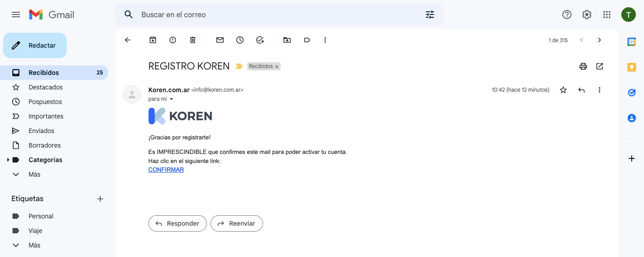Viewport: 644px width, 257px height.
Task: Open Contacts side panel
Action: [632, 118]
